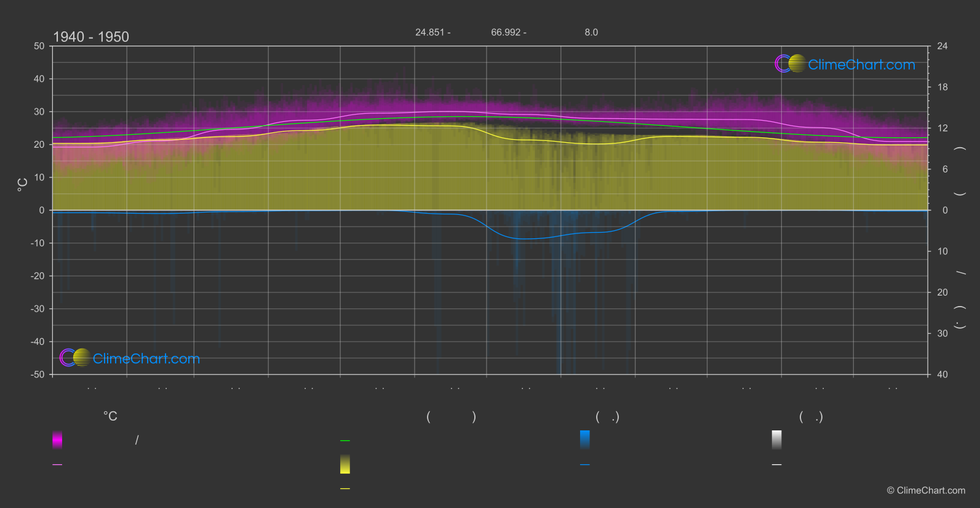The width and height of the screenshot is (980, 508).
Task: Open the ClimeChart.com link text bottom left
Action: pyautogui.click(x=146, y=359)
